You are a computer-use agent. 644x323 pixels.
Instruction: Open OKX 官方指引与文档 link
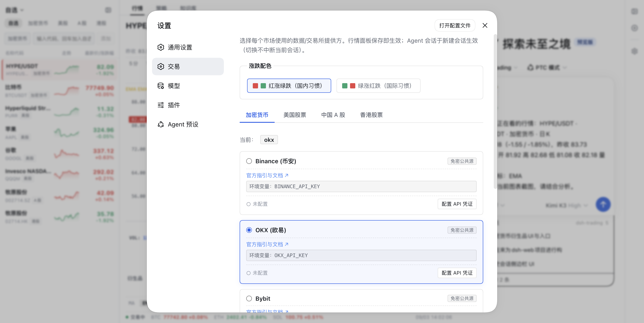pos(267,244)
